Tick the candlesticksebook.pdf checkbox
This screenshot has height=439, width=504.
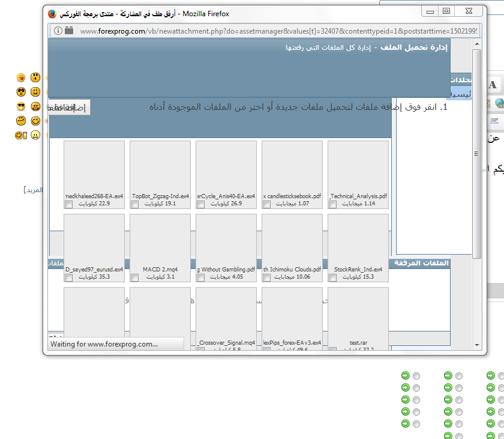(x=266, y=205)
